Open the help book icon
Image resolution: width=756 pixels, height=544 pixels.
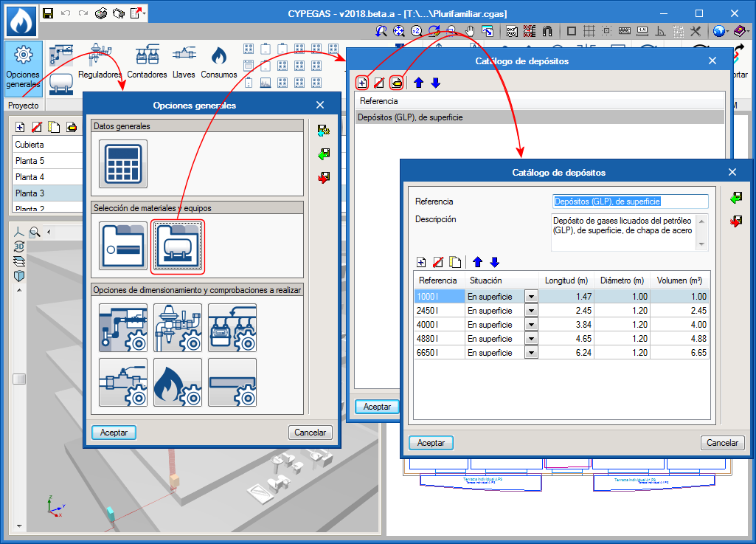[x=740, y=32]
